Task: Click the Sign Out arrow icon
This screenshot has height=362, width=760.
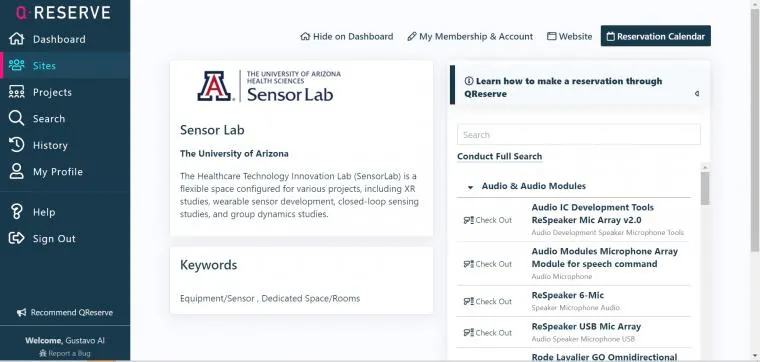Action: (x=16, y=238)
